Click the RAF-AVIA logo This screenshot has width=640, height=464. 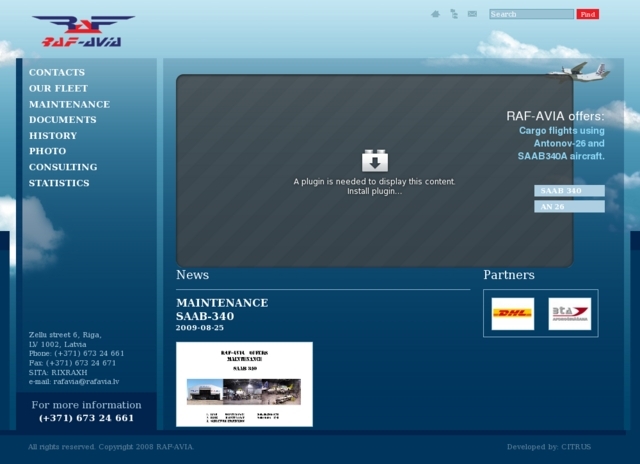click(83, 31)
